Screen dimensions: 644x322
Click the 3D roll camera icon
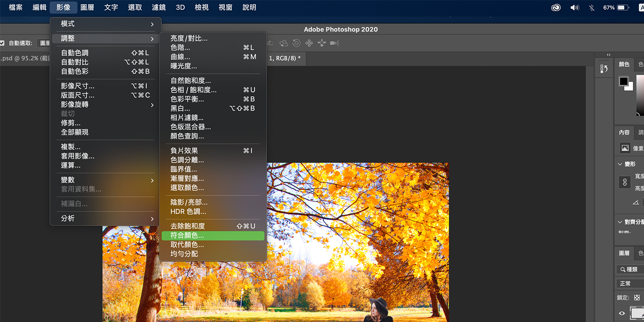tap(296, 43)
